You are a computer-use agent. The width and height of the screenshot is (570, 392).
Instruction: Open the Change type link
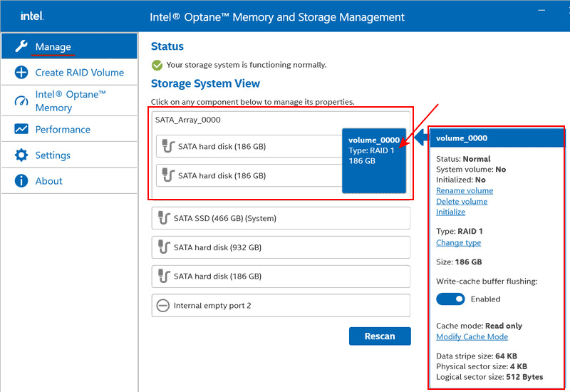tap(458, 242)
